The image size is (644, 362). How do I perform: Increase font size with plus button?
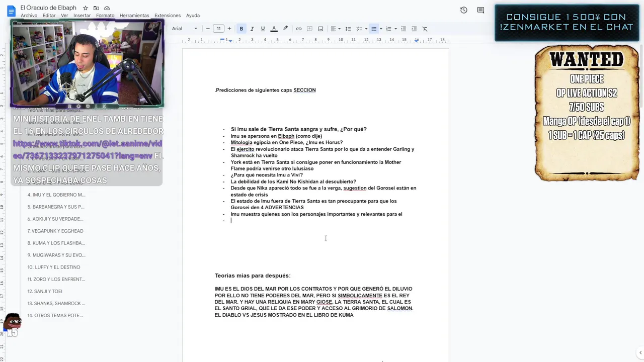[229, 29]
